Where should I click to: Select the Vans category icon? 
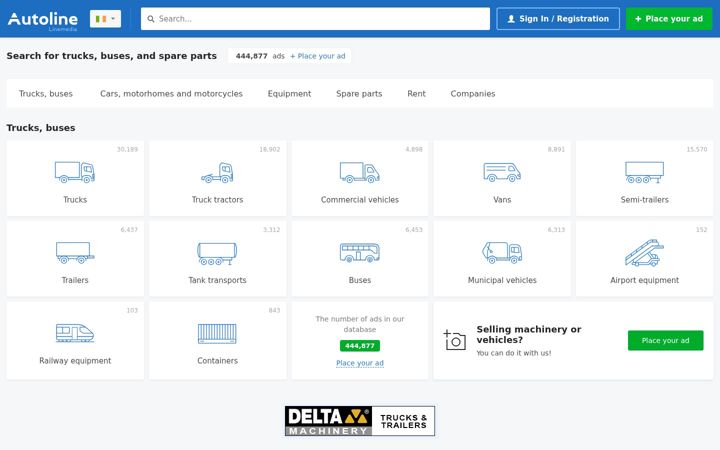502,172
